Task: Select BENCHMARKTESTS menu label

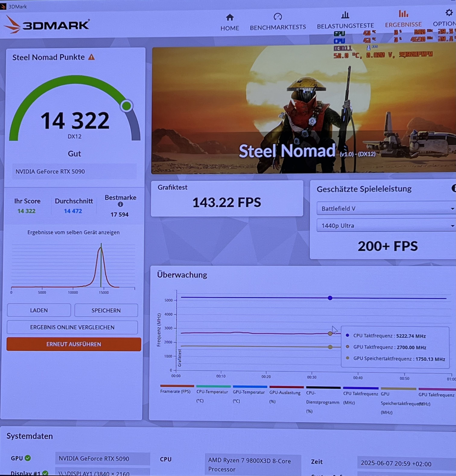Action: pyautogui.click(x=278, y=27)
